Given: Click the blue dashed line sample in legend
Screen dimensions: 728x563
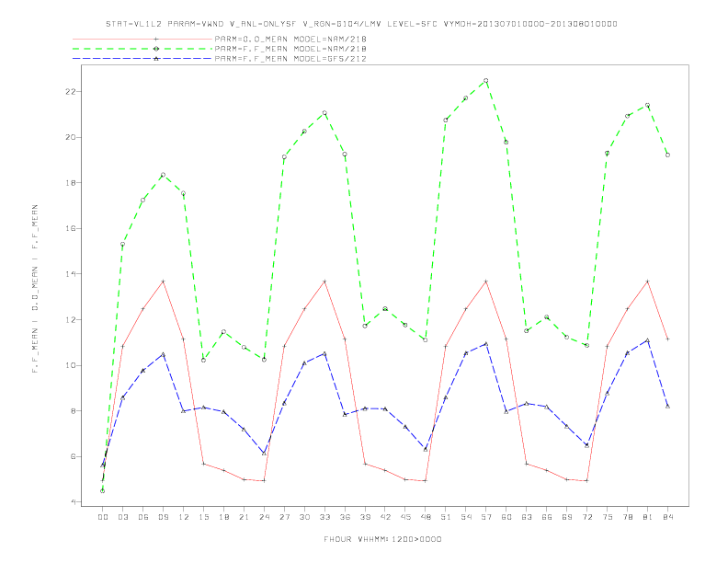Looking at the screenshot, I should click(142, 59).
